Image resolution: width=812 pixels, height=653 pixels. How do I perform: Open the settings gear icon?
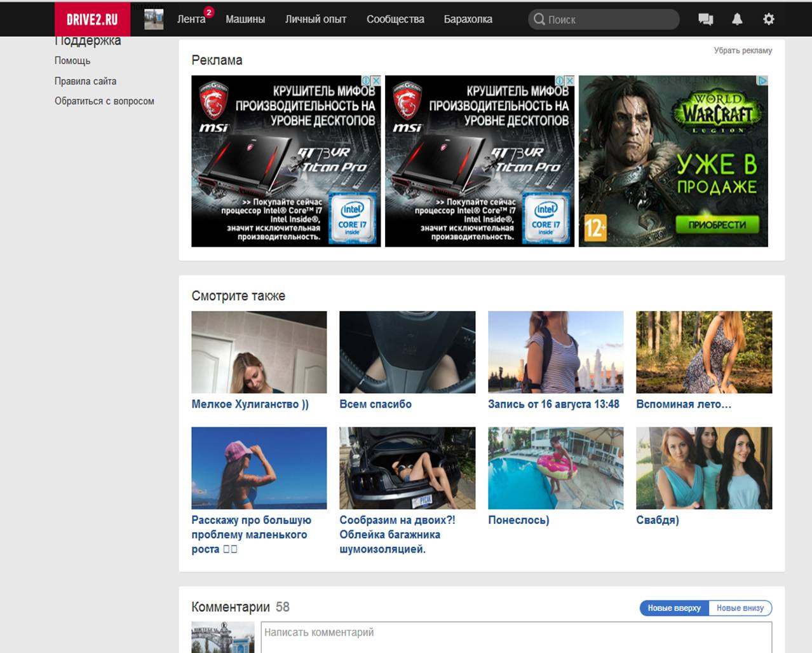[769, 19]
